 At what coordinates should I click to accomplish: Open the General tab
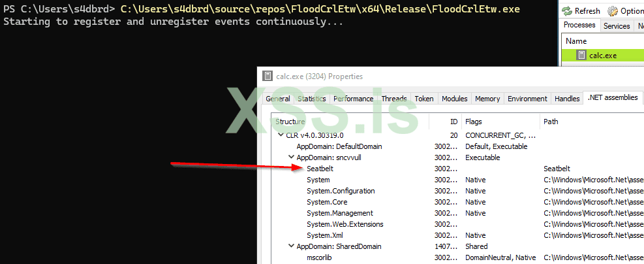pos(278,99)
